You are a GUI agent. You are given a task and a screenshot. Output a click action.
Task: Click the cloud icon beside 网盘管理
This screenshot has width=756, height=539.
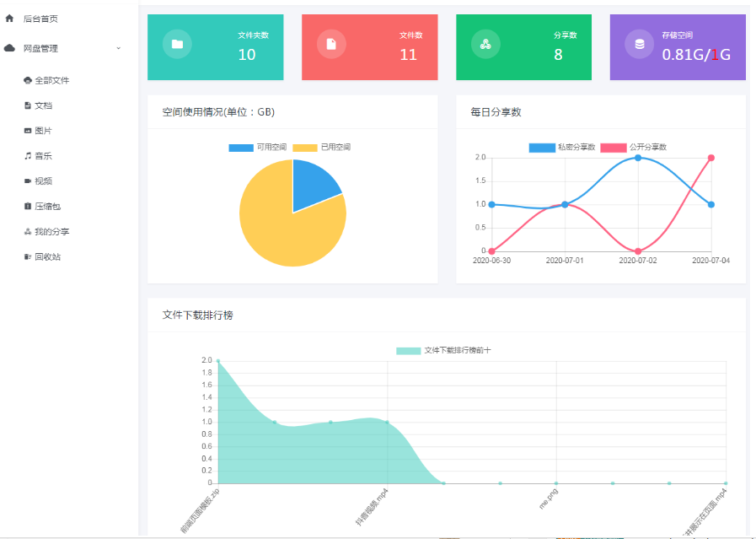pos(9,48)
